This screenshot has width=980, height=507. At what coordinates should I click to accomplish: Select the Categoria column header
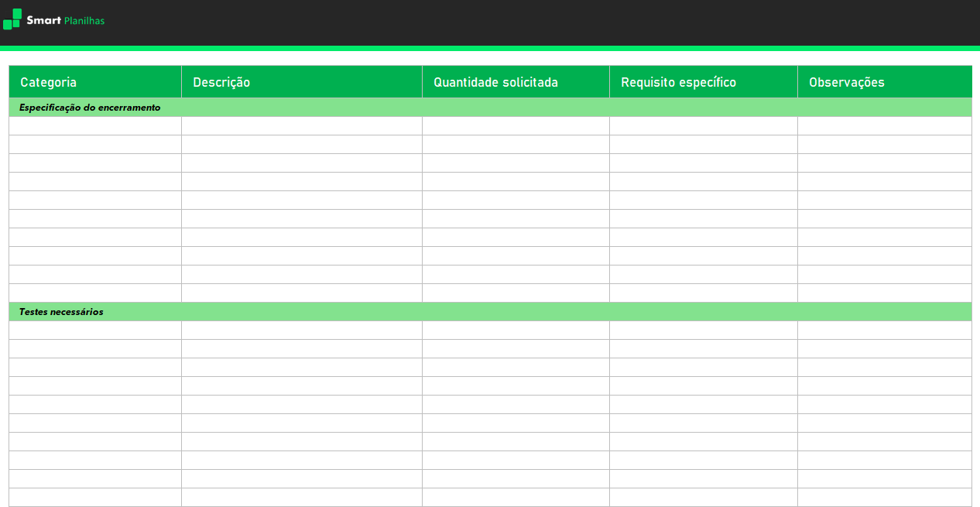[95, 82]
